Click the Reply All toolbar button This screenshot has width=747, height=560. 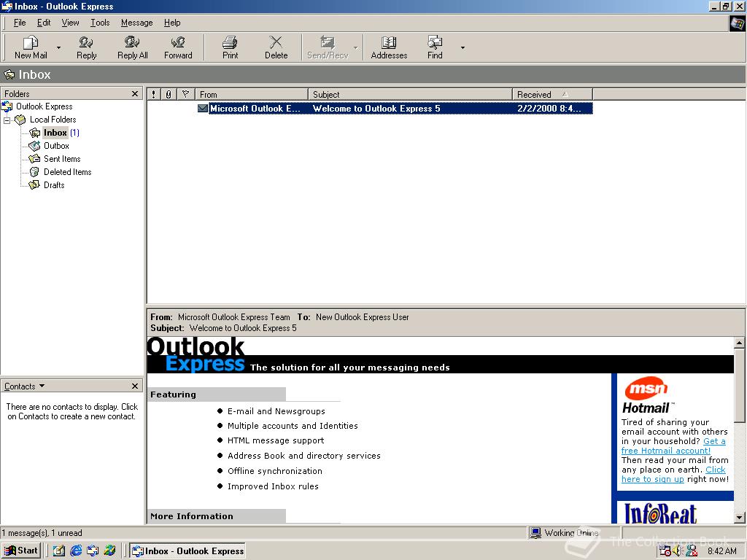[x=133, y=47]
